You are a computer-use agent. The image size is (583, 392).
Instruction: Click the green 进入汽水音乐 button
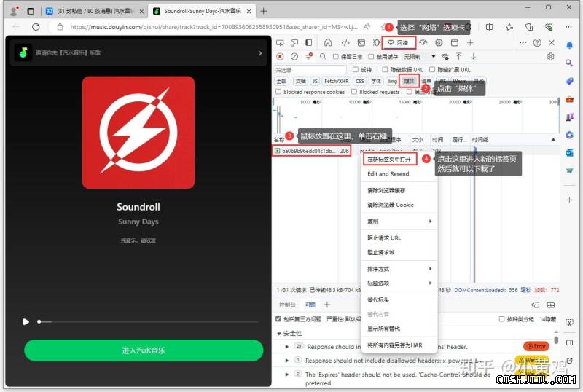(x=144, y=350)
